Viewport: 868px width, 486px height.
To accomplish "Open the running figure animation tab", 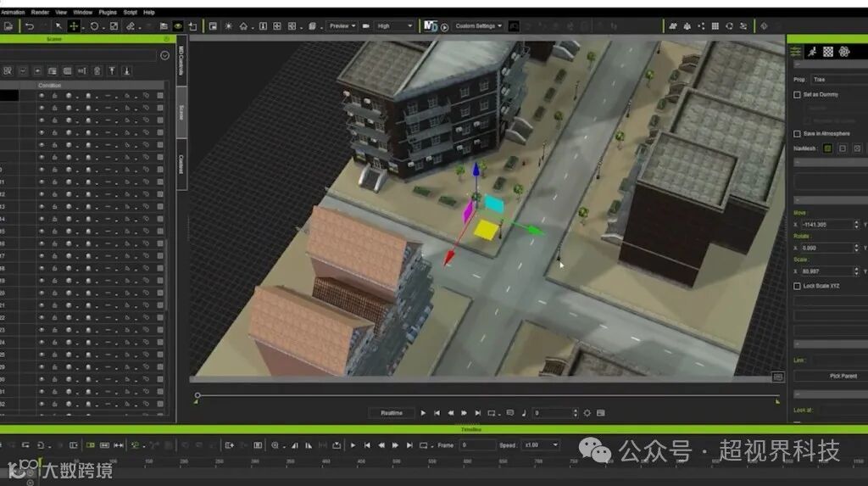I will pos(812,52).
